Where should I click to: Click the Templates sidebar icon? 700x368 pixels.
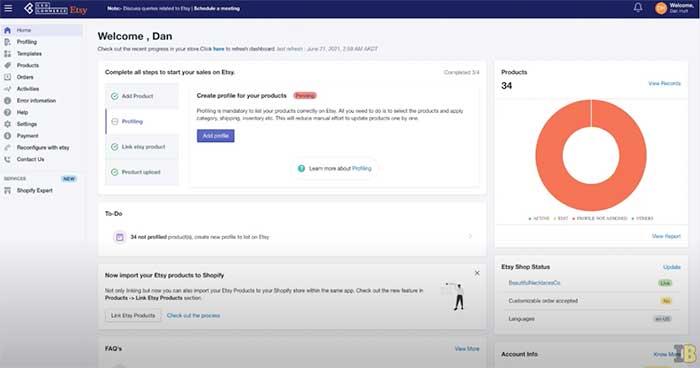[x=7, y=54]
